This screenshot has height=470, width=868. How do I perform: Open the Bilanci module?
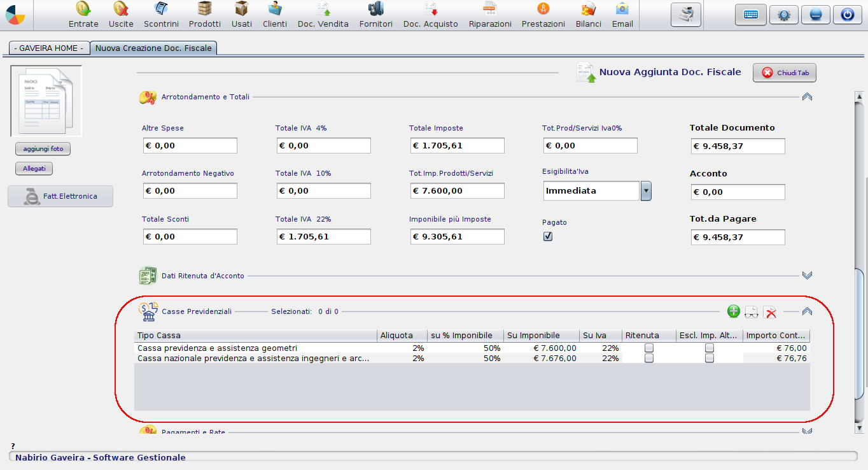click(589, 15)
